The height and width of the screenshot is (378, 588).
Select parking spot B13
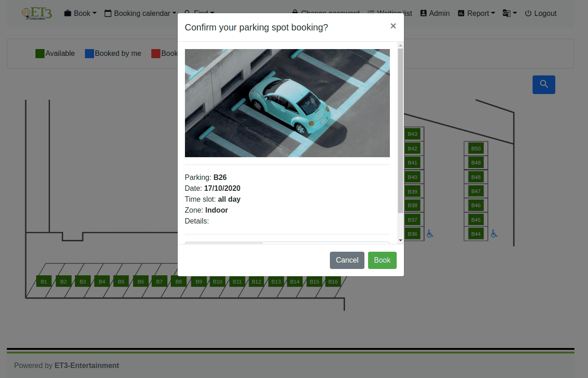pyautogui.click(x=276, y=282)
